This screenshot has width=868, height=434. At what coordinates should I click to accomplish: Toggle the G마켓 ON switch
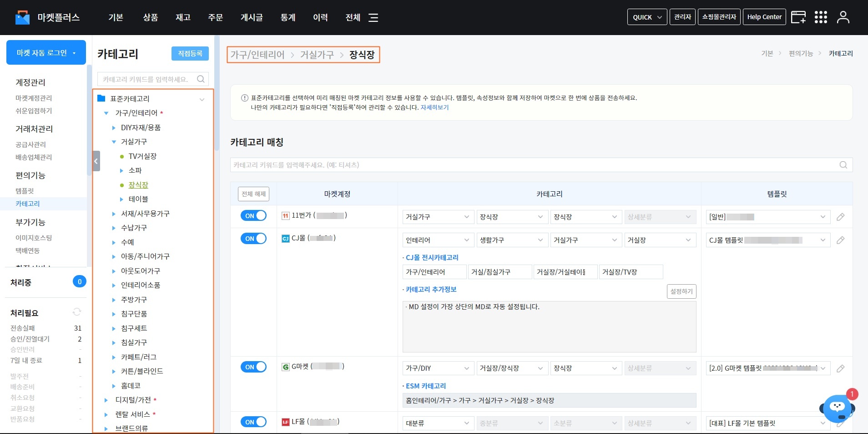click(253, 367)
